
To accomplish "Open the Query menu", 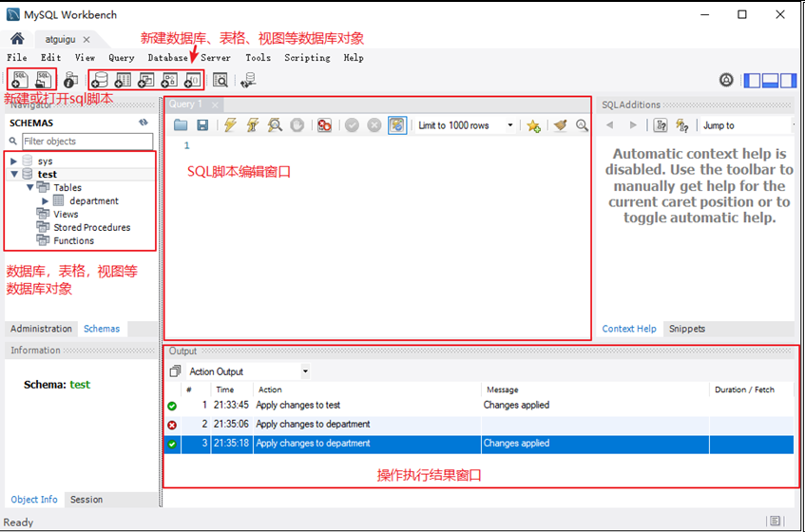I will [121, 57].
